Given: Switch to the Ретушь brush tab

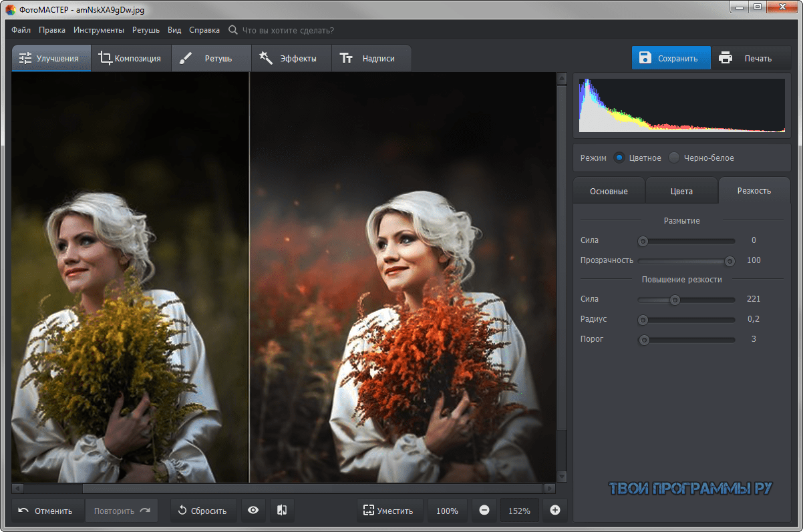Looking at the screenshot, I should (x=211, y=58).
